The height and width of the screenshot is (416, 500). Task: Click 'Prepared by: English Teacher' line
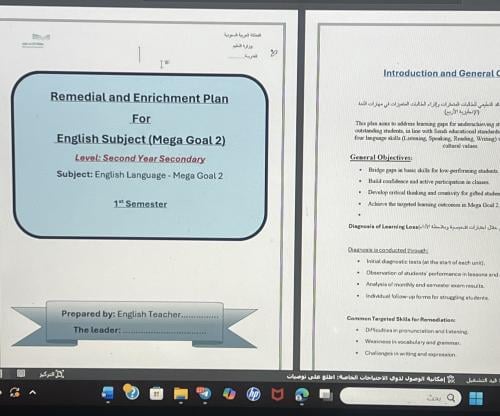click(140, 314)
